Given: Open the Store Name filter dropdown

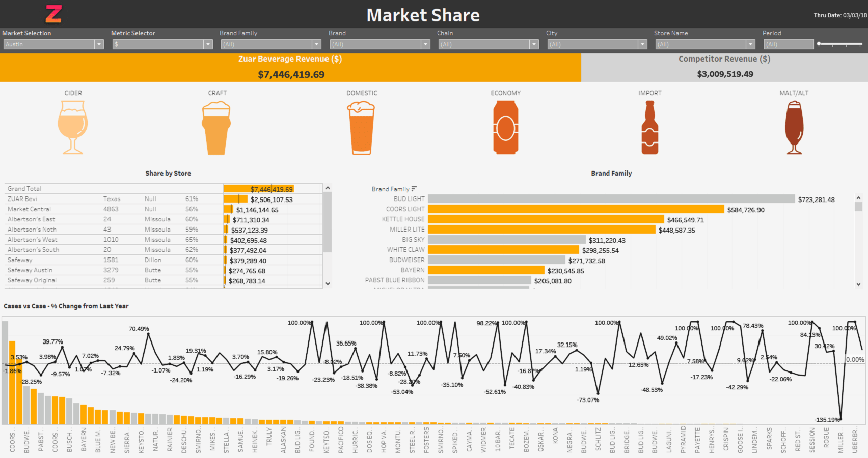Looking at the screenshot, I should [x=706, y=44].
